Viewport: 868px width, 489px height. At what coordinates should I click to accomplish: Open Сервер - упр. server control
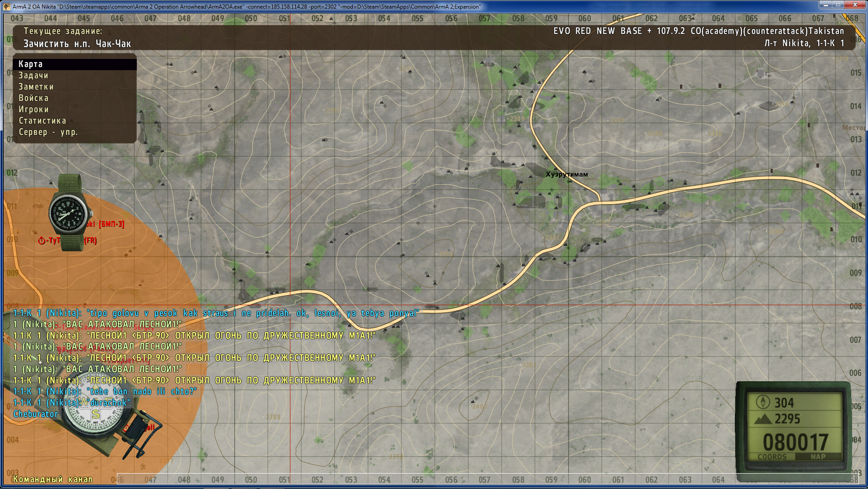point(75,132)
